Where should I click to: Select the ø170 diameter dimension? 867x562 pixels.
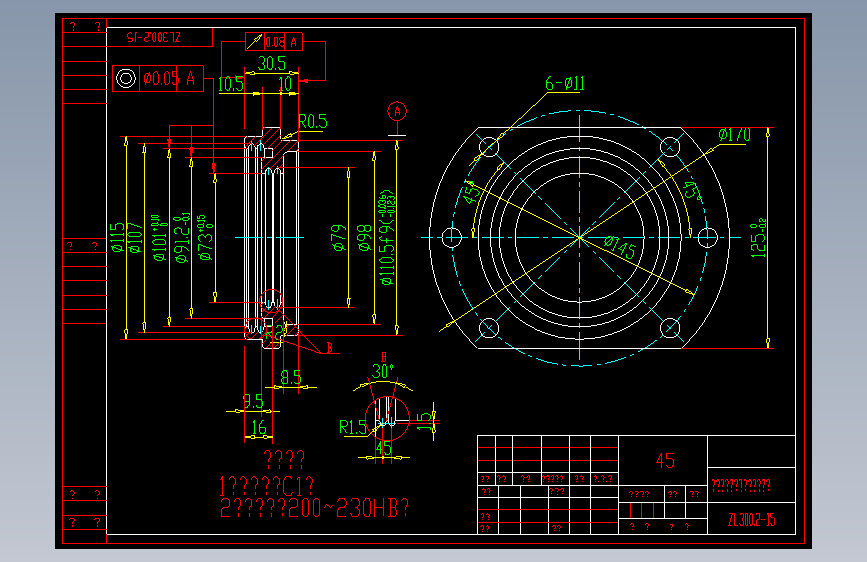[734, 135]
